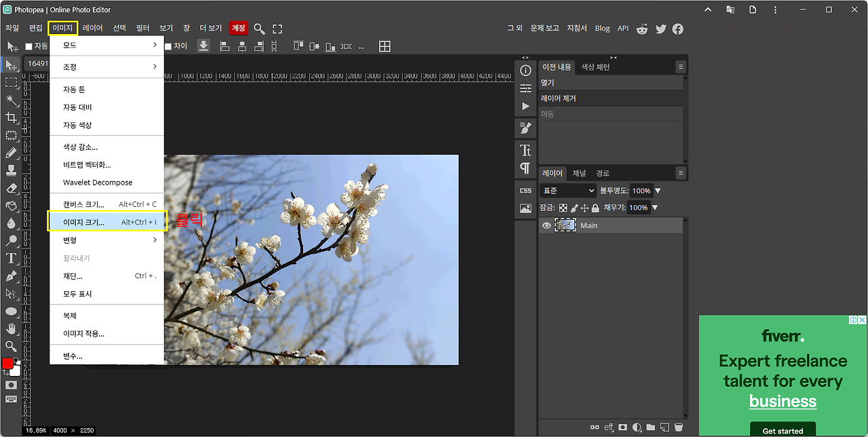Click the red foreground color swatch
868x437 pixels.
pyautogui.click(x=7, y=364)
